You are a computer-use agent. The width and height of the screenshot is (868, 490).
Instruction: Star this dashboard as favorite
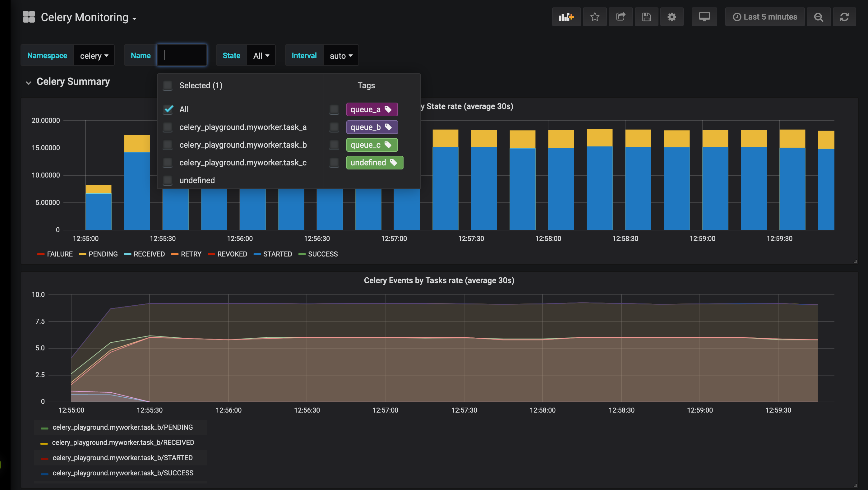[595, 17]
